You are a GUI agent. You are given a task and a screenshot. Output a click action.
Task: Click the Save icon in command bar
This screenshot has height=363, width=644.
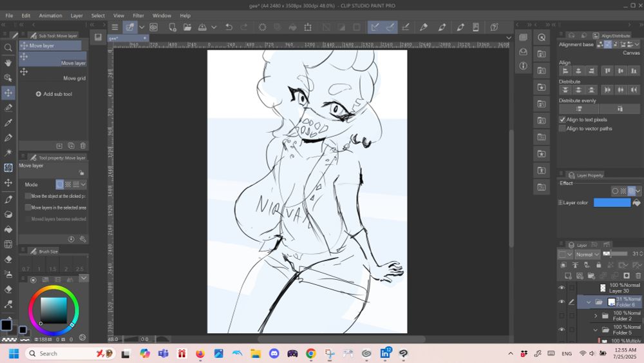pyautogui.click(x=202, y=27)
